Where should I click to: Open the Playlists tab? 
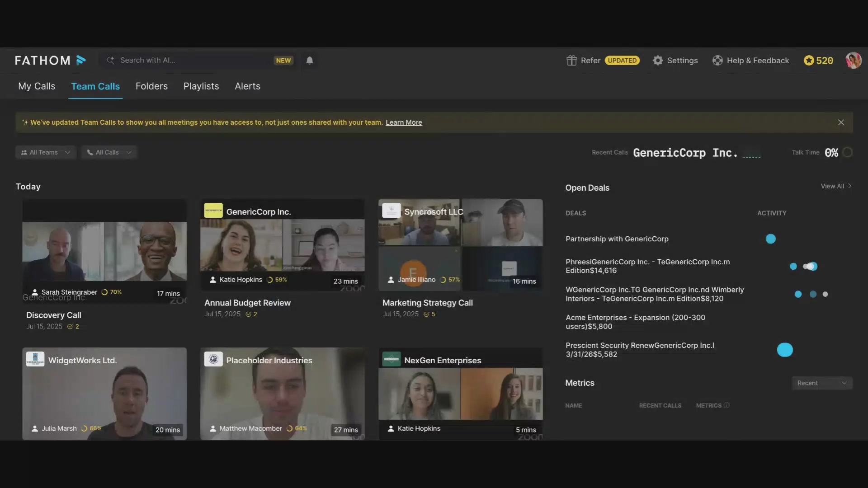pyautogui.click(x=201, y=86)
